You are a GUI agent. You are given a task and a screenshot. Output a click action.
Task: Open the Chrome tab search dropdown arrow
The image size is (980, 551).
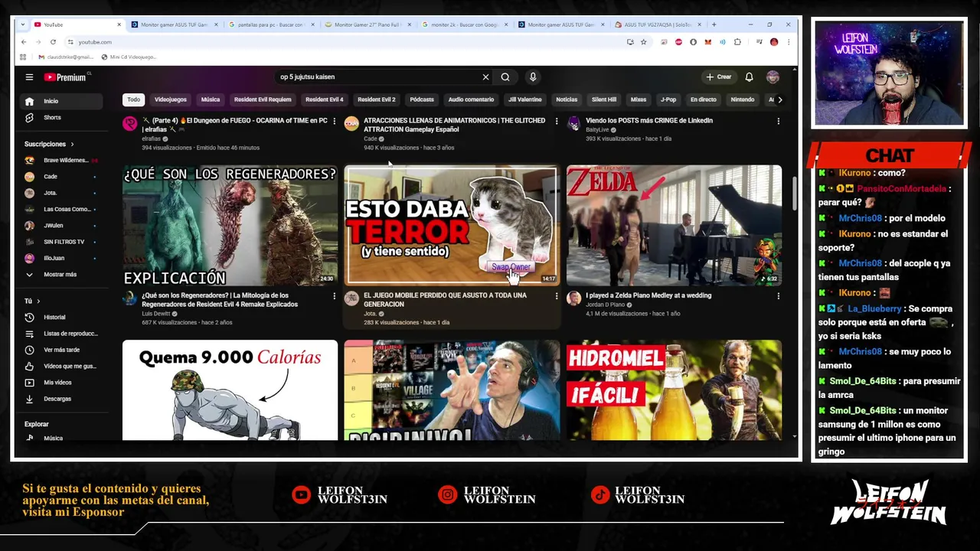tap(23, 24)
